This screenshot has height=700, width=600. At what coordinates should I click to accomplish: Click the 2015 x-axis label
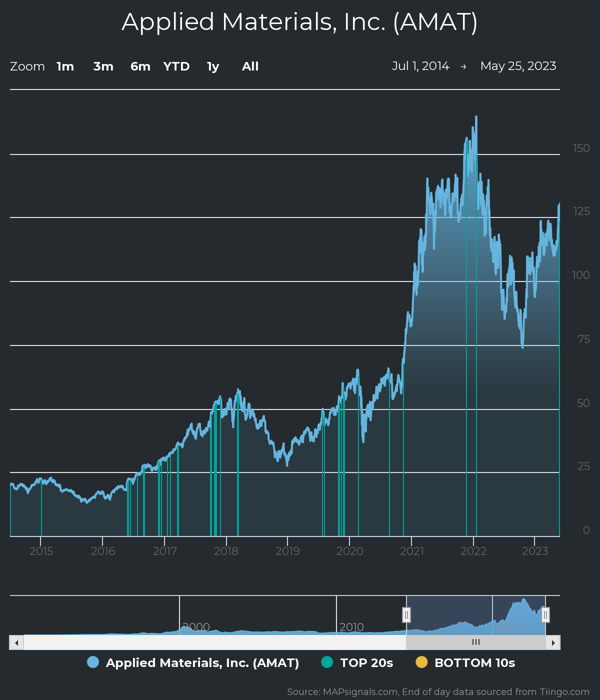41,551
